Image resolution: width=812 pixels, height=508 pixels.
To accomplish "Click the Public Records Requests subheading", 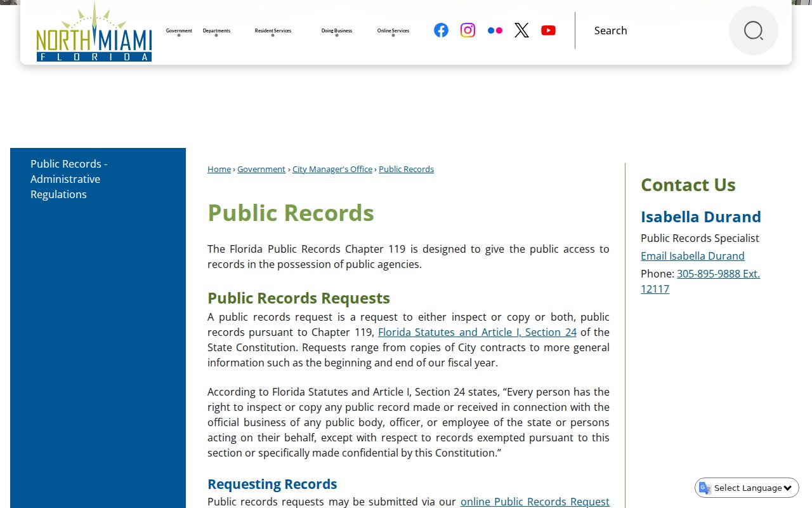I will tap(299, 298).
